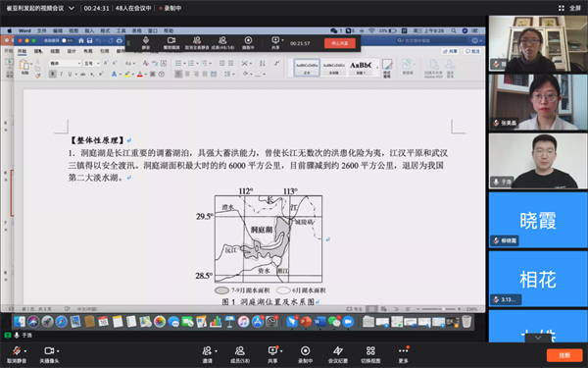Image resolution: width=588 pixels, height=368 pixels.
Task: Open share options arrow in bottom bar
Action: coord(281,351)
